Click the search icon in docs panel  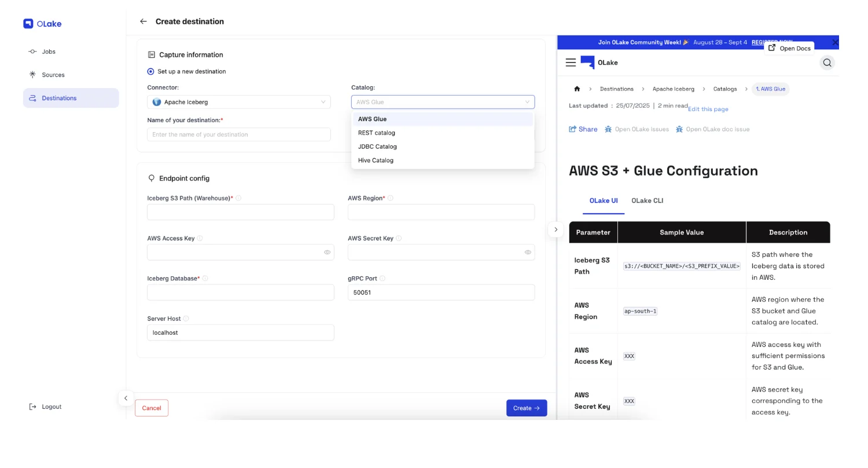[x=827, y=63]
